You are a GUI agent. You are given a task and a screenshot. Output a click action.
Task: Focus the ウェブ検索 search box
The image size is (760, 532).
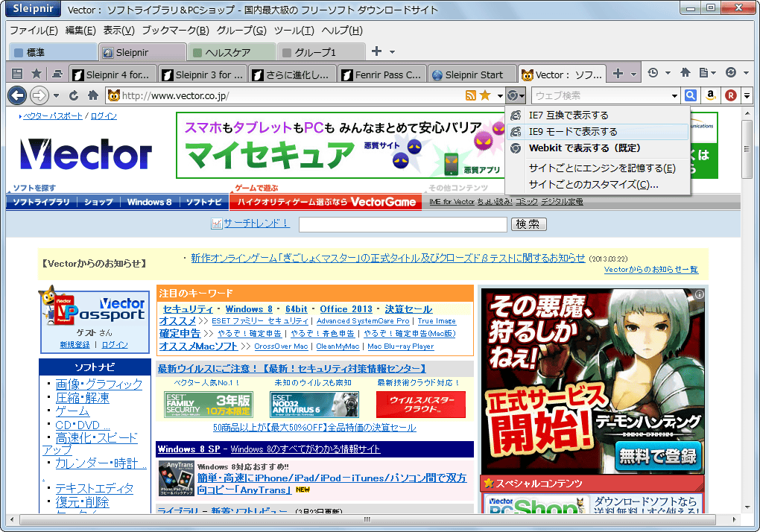[x=601, y=96]
